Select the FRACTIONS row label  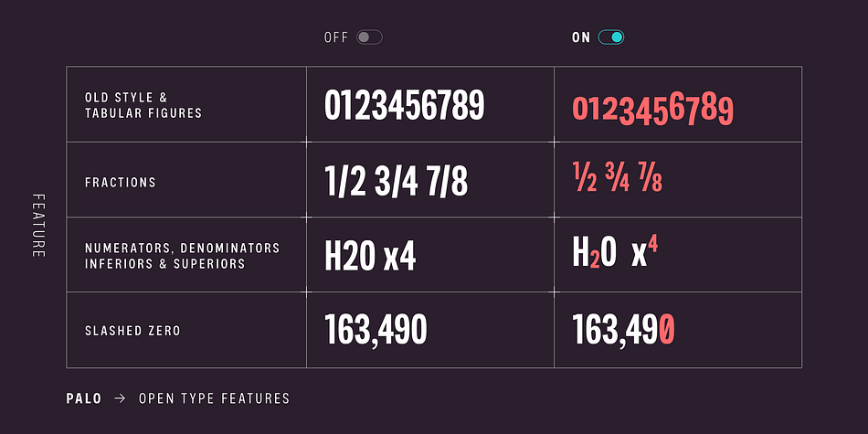(120, 182)
